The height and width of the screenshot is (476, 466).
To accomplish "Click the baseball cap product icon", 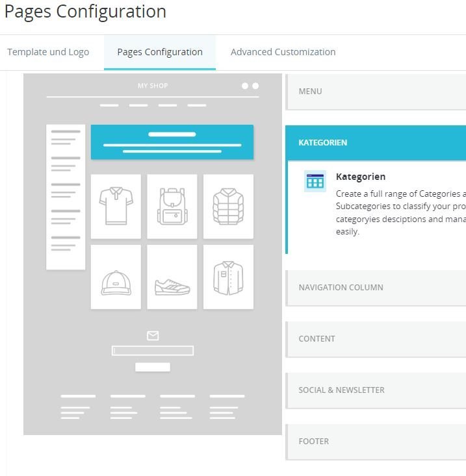I will pyautogui.click(x=116, y=283).
